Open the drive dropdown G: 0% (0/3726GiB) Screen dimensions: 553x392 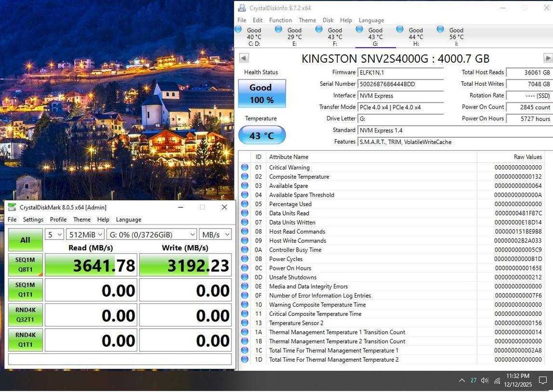(x=152, y=235)
